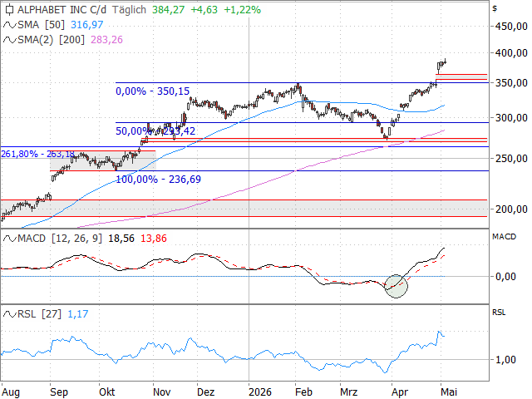Viewport: 532px width, 399px height.
Task: Select the ALPHABET INC C/d title text
Action: tap(62, 10)
